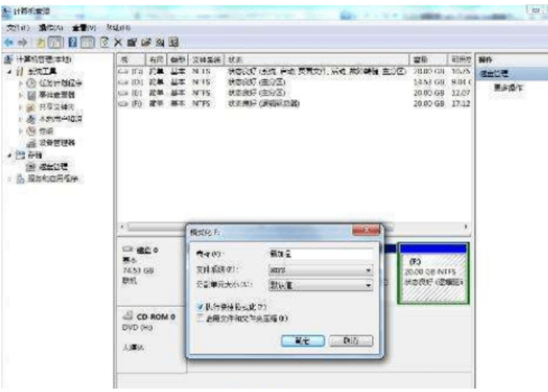Open allocation unit size (分配单元大小) dropdown
This screenshot has height=392, width=548.
click(x=318, y=286)
